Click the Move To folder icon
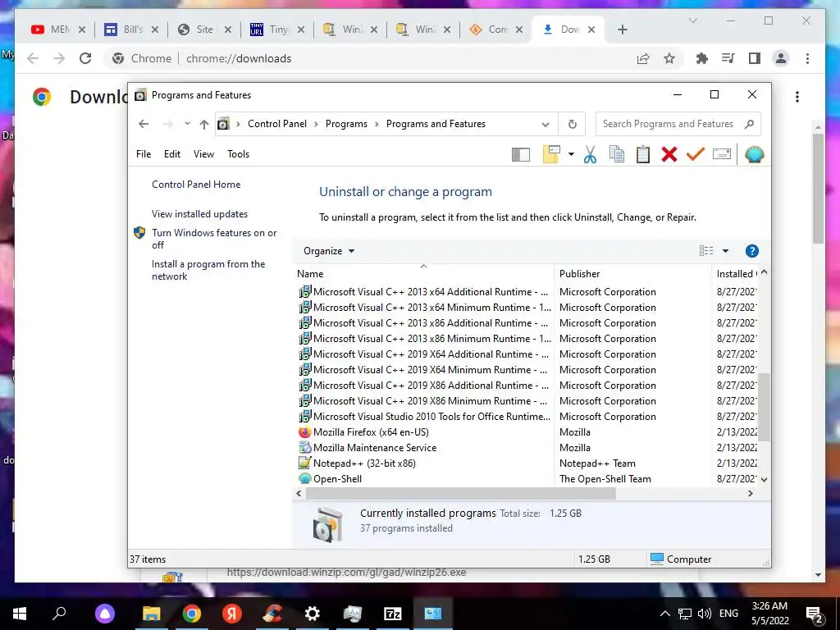The width and height of the screenshot is (840, 630). click(551, 155)
